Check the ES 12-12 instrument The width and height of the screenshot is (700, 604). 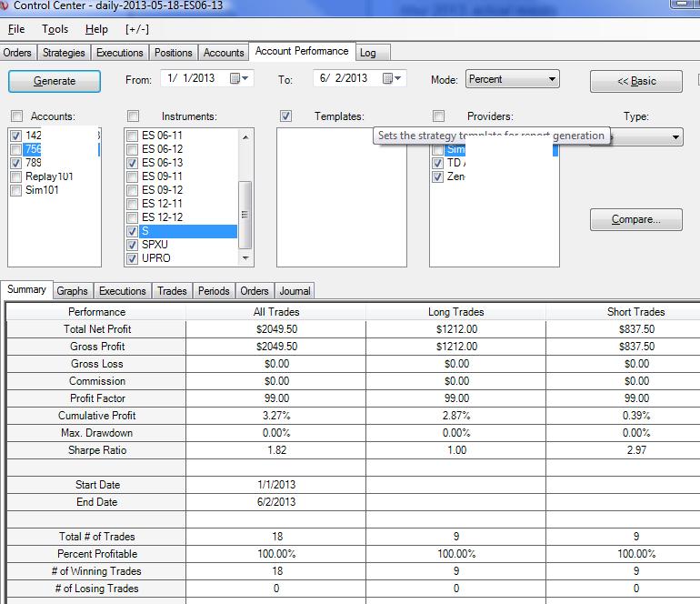[x=132, y=217]
